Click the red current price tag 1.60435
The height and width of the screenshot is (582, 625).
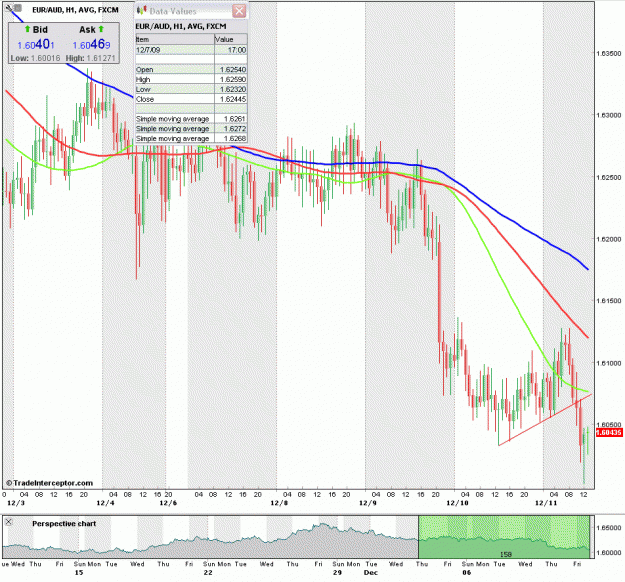click(609, 433)
